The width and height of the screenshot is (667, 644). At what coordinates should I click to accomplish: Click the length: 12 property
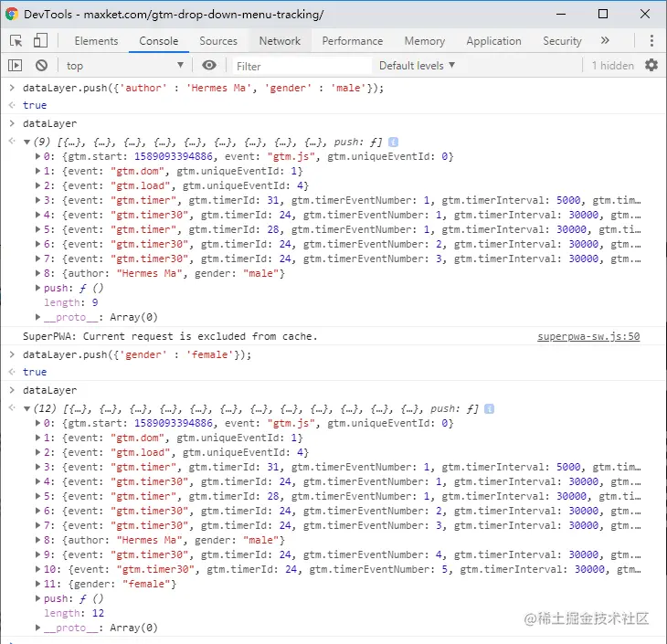click(x=74, y=613)
